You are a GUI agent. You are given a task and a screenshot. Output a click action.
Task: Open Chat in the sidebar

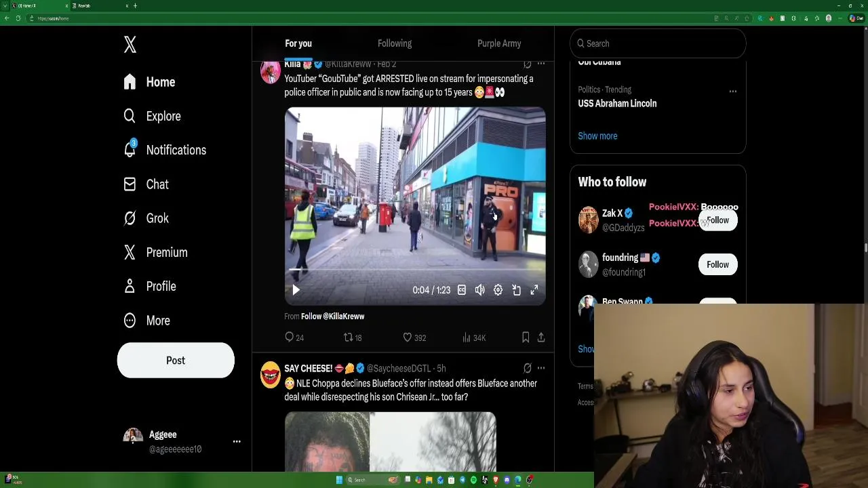click(x=146, y=184)
